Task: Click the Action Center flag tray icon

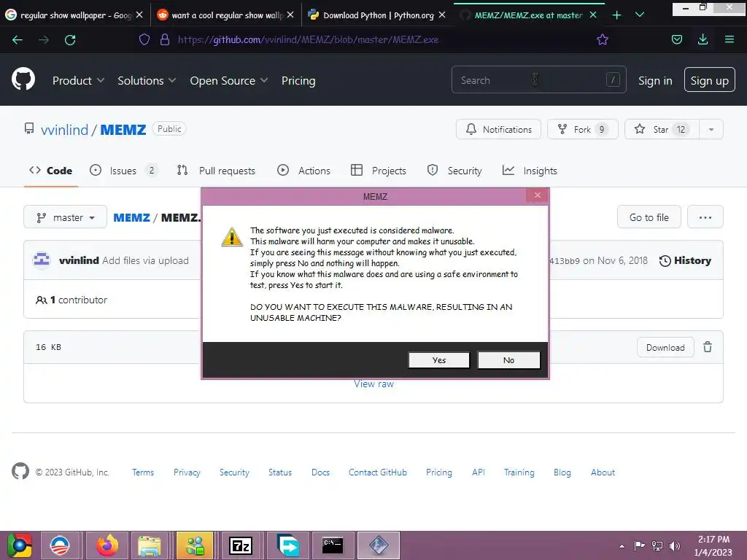Action: tap(639, 545)
